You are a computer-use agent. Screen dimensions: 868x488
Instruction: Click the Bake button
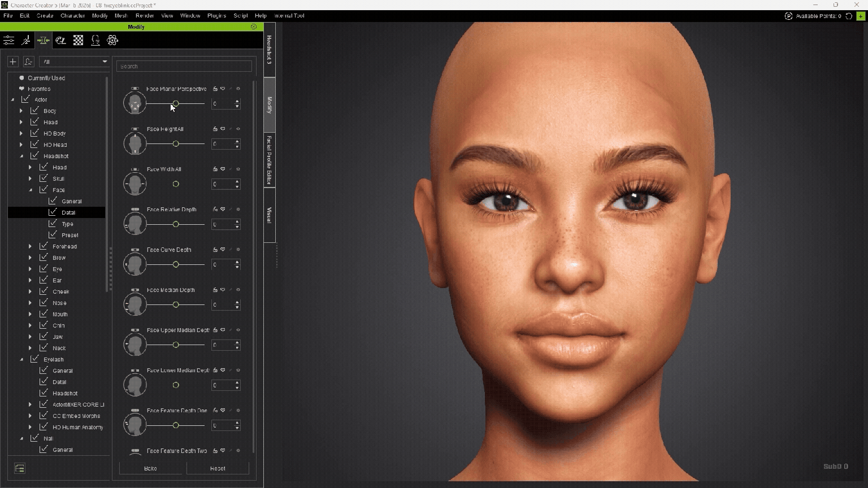pyautogui.click(x=150, y=468)
